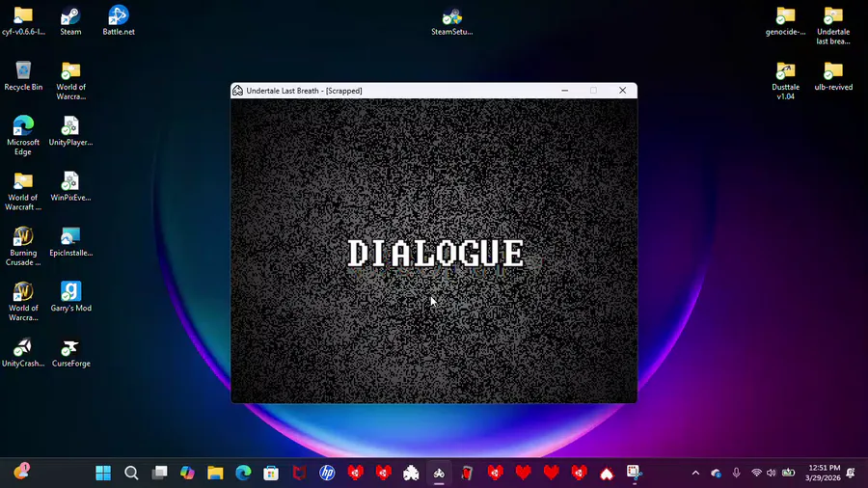Select the Microsoft Edge desktop shortcut
The height and width of the screenshot is (488, 868).
coord(23,136)
